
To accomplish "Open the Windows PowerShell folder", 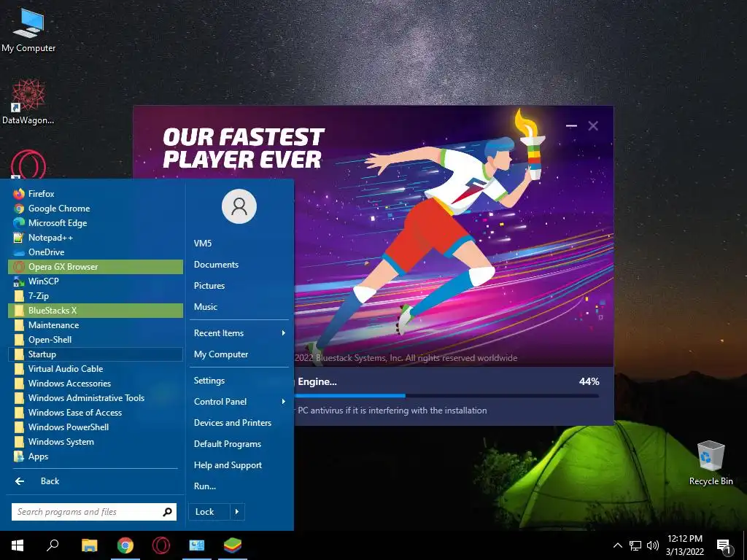I will pyautogui.click(x=96, y=427).
